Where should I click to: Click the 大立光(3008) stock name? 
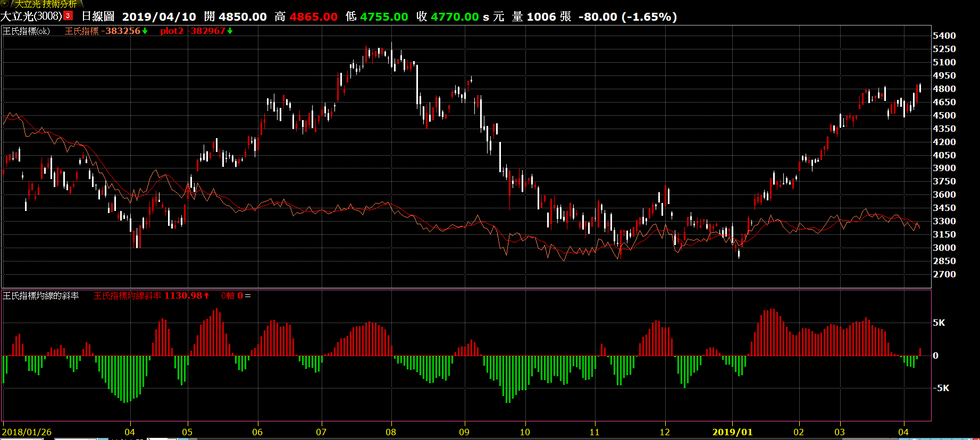31,16
